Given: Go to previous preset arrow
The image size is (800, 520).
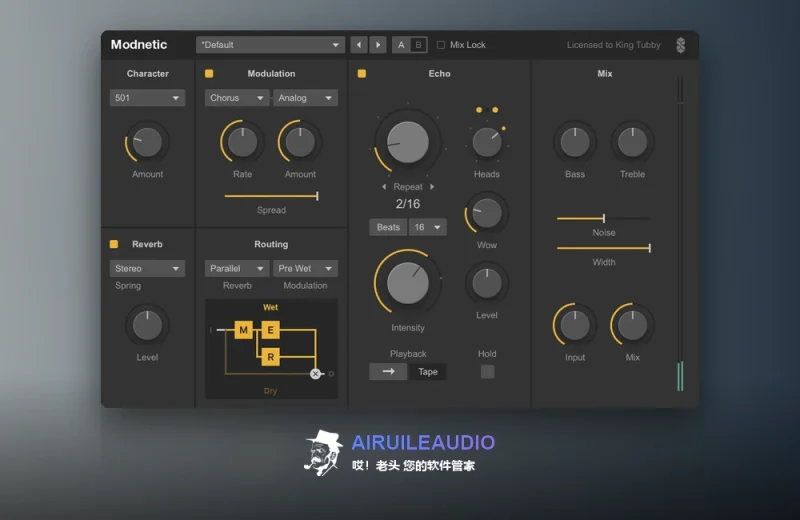Looking at the screenshot, I should point(359,45).
